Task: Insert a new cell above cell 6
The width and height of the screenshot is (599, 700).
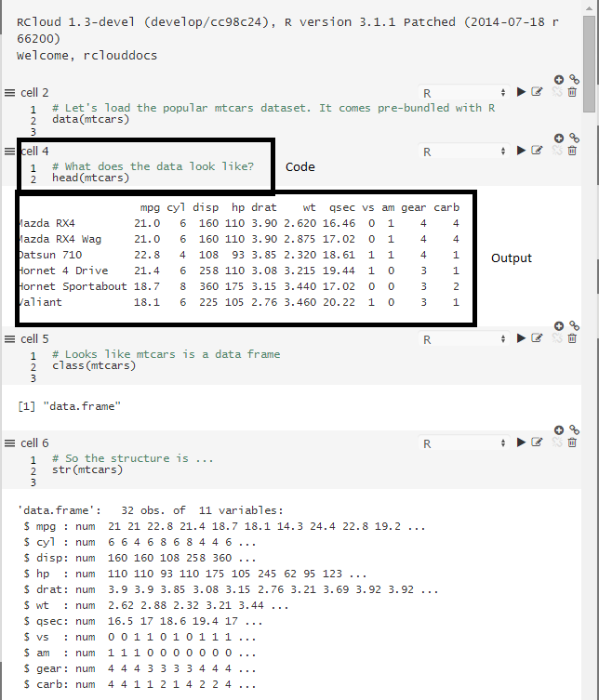Action: point(559,429)
